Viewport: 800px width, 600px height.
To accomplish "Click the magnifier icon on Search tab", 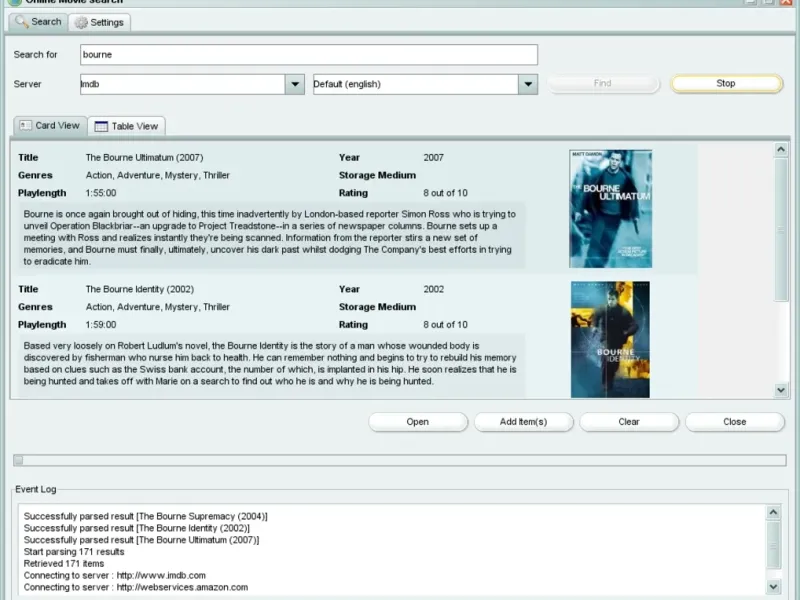I will click(20, 21).
